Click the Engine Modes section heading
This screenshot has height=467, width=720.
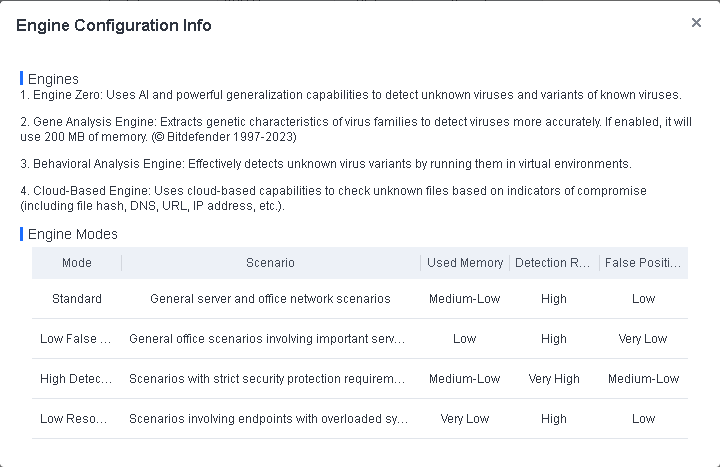(73, 234)
